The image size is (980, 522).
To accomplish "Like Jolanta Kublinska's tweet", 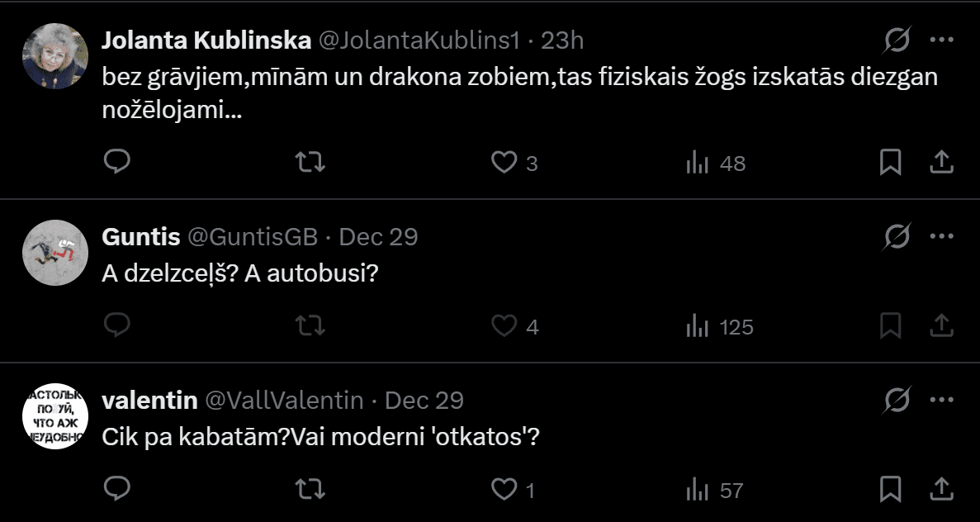I will click(504, 163).
